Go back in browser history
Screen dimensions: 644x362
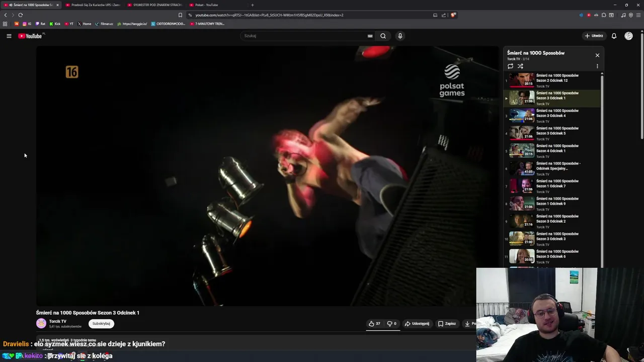(6, 15)
